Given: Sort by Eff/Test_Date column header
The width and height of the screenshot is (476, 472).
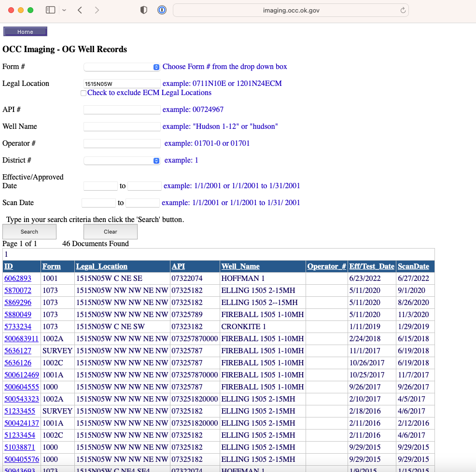Looking at the screenshot, I should (x=372, y=266).
